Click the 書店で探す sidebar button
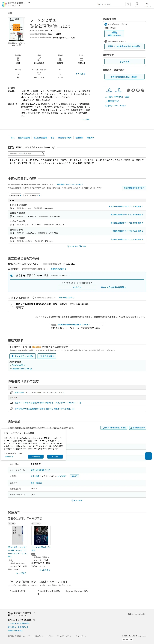 pos(124,61)
